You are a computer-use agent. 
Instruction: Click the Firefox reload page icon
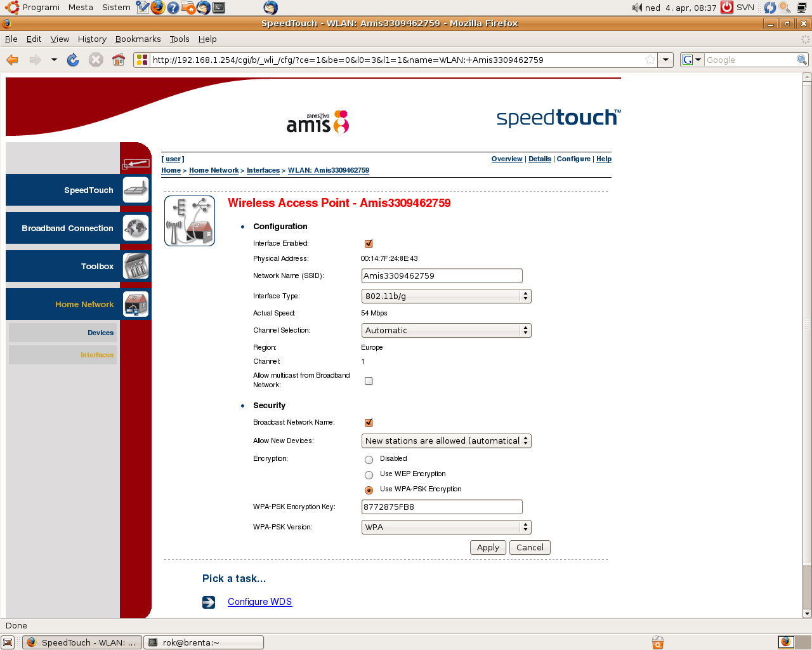(x=73, y=60)
